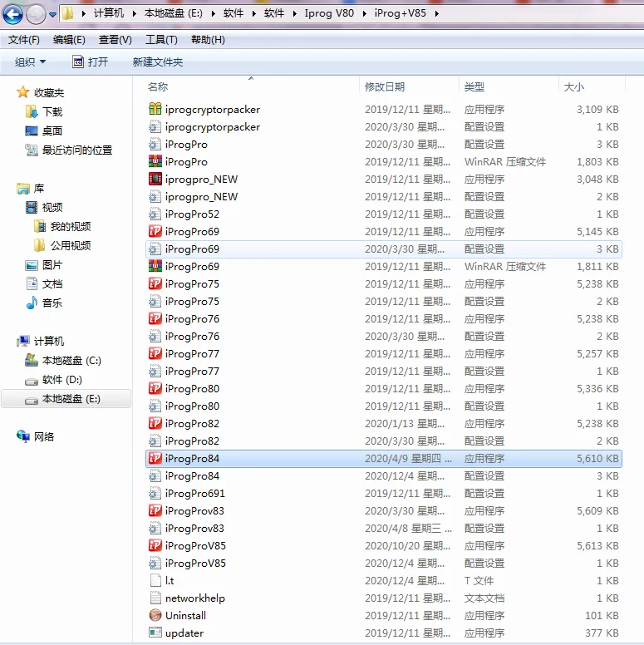Open the 编辑(E) menu
The image size is (644, 645).
pos(69,40)
